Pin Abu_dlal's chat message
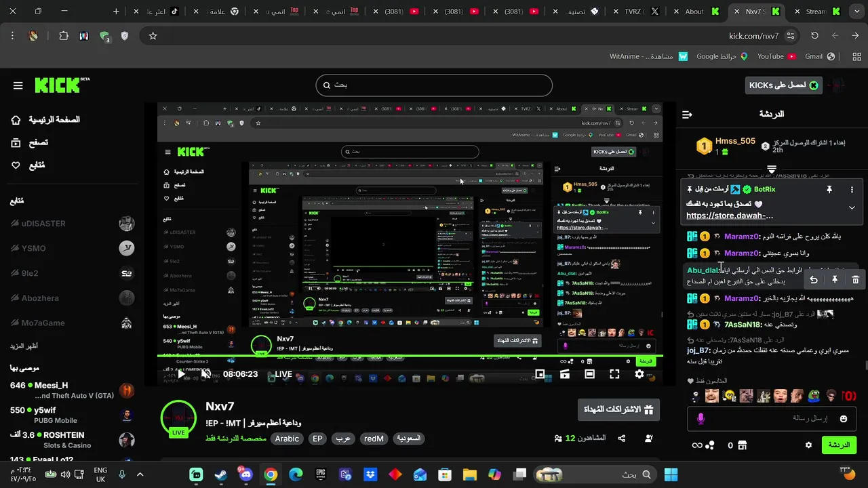 835,279
